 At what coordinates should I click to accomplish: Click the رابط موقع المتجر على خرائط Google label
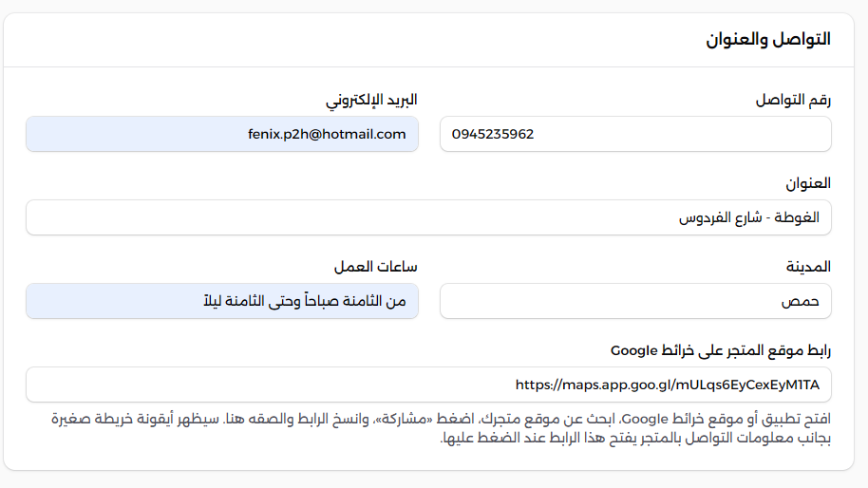tap(721, 350)
